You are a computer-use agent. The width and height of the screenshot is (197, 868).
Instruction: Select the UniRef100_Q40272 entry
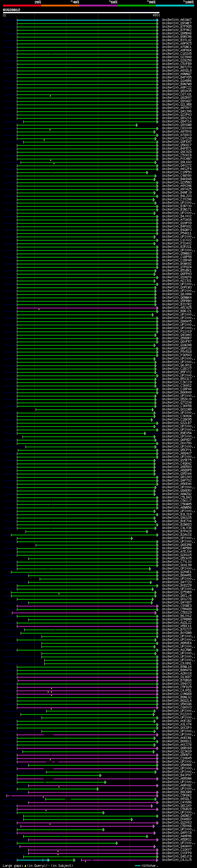(x=176, y=165)
